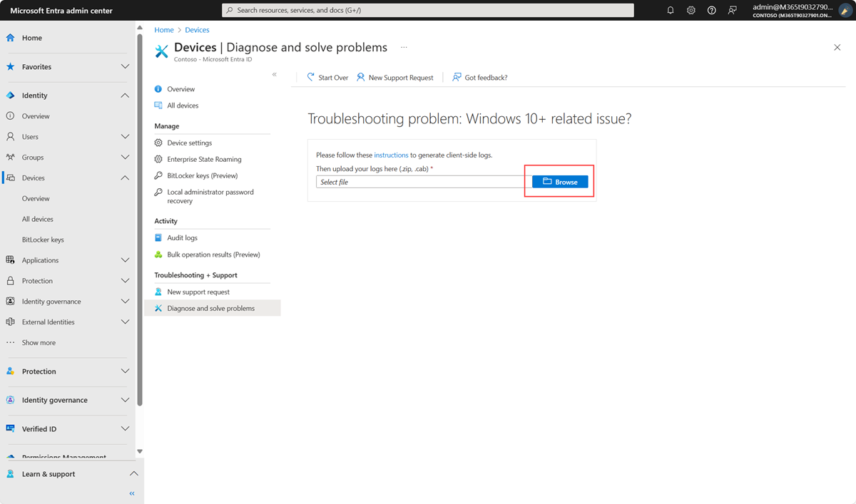Expand the Identity governance chevron under Identity
Viewport: 856px width, 504px height.
tap(125, 302)
